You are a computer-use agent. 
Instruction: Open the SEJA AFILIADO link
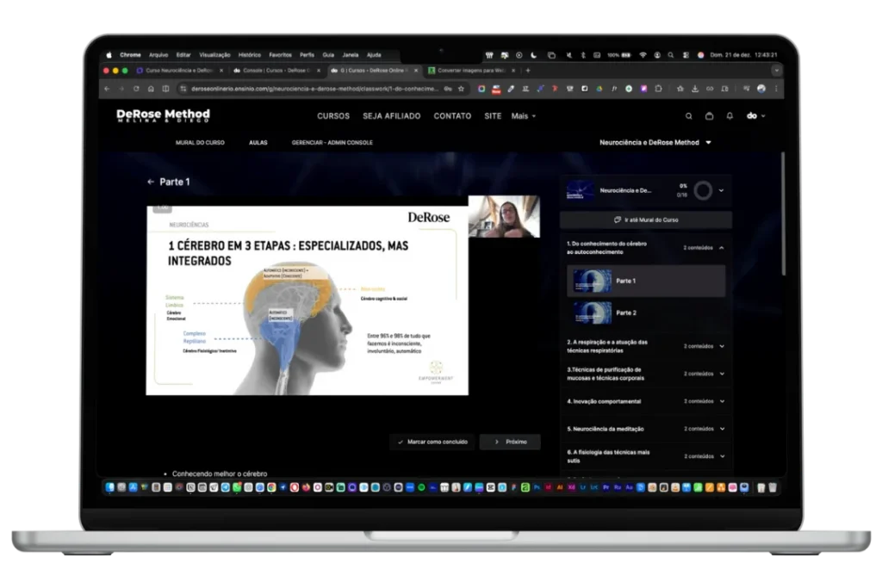pos(392,116)
